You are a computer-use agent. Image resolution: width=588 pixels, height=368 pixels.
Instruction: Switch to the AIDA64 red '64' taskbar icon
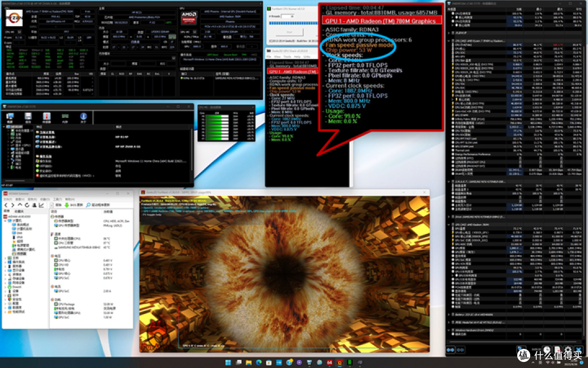click(x=329, y=363)
